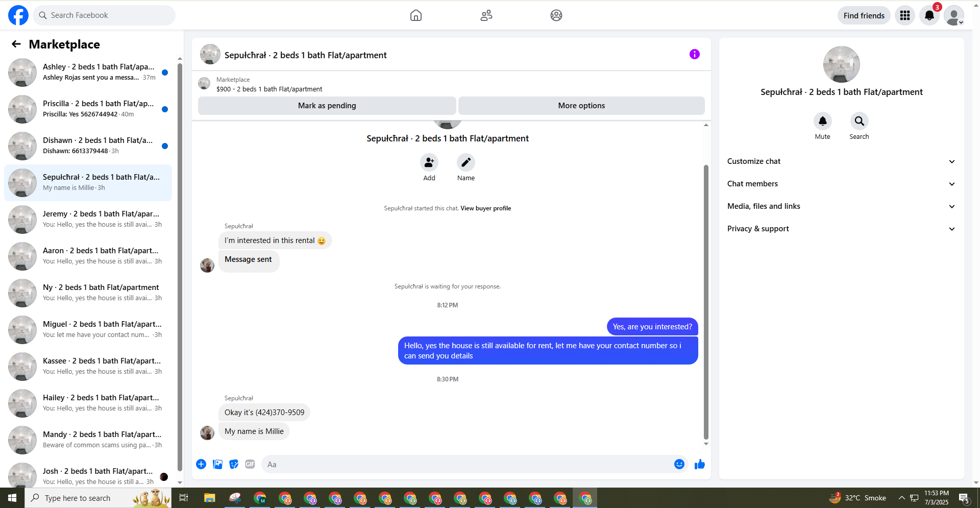Click the Windows search box
980x508 pixels.
tap(98, 498)
